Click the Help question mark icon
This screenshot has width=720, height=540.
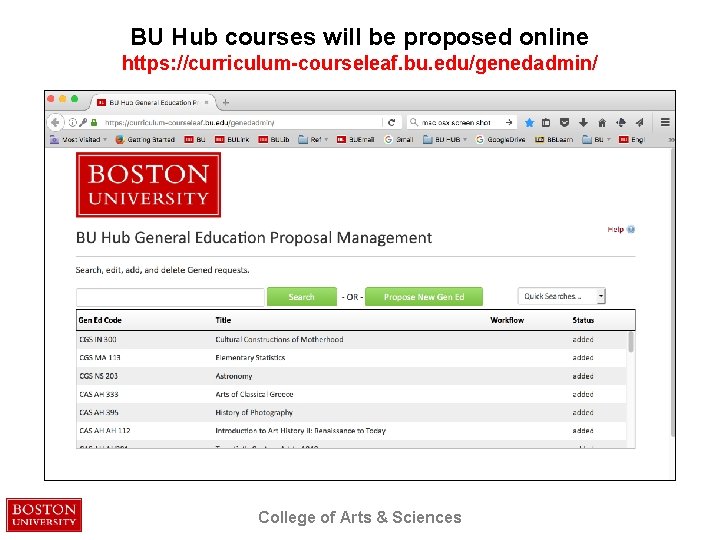point(631,229)
